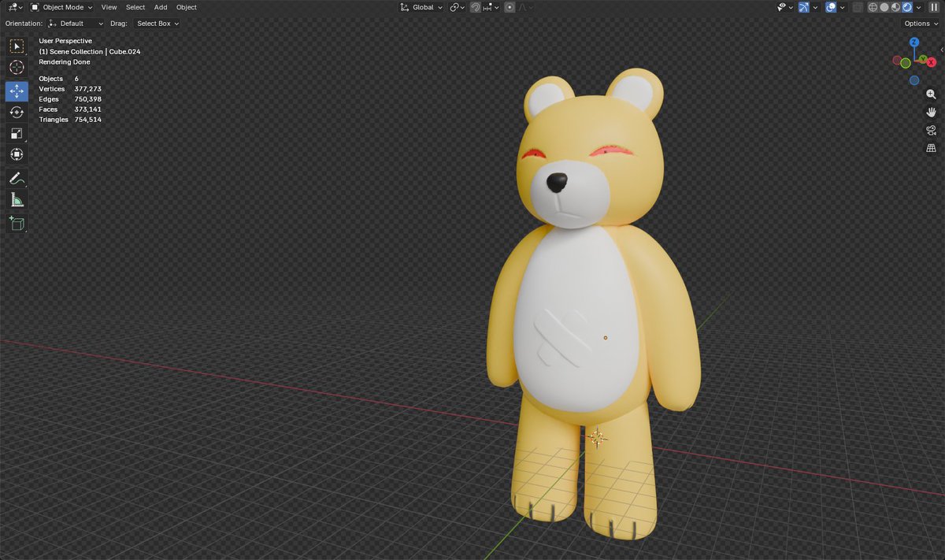Click the 'Rendering Done' status text
This screenshot has height=560, width=945.
coord(65,61)
